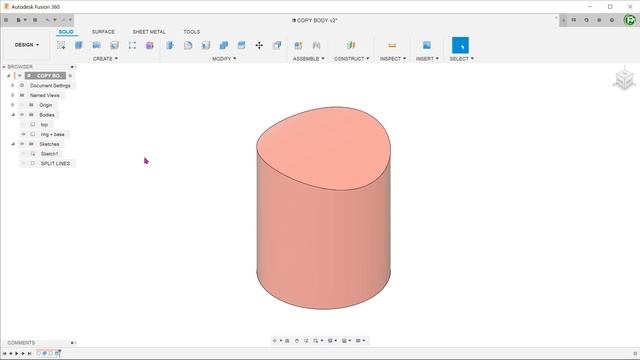Open the CONSTRUCT dropdown menu
The width and height of the screenshot is (640, 360).
pos(351,59)
